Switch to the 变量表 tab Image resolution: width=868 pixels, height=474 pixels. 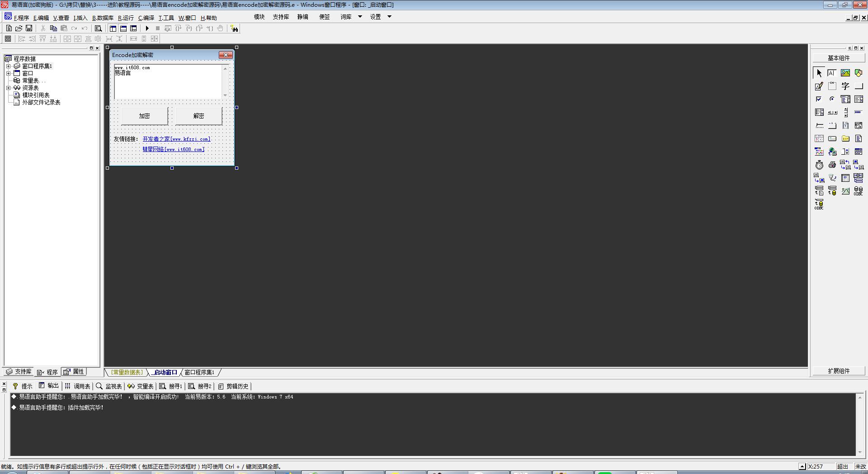(141, 386)
